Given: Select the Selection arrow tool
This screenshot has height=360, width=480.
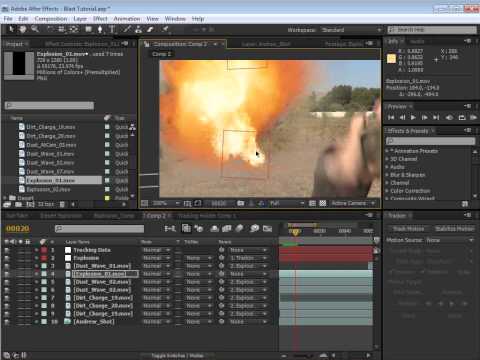Looking at the screenshot, I should point(11,29).
